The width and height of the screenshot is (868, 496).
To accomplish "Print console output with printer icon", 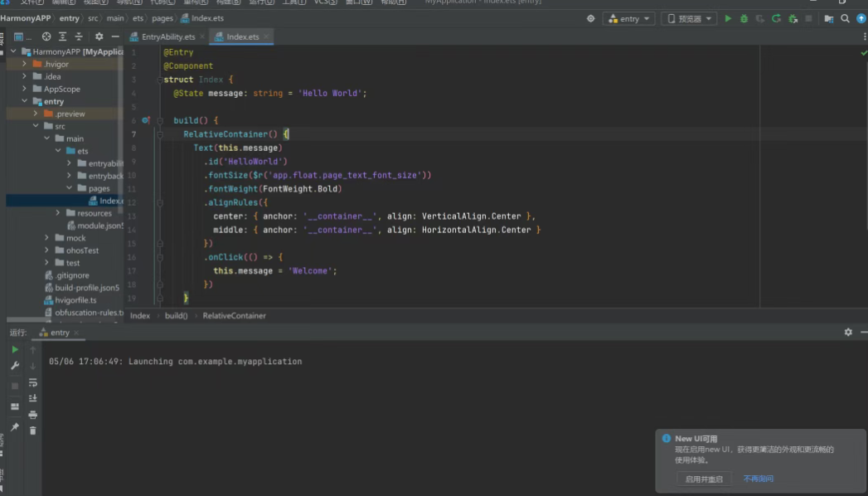I will click(32, 414).
